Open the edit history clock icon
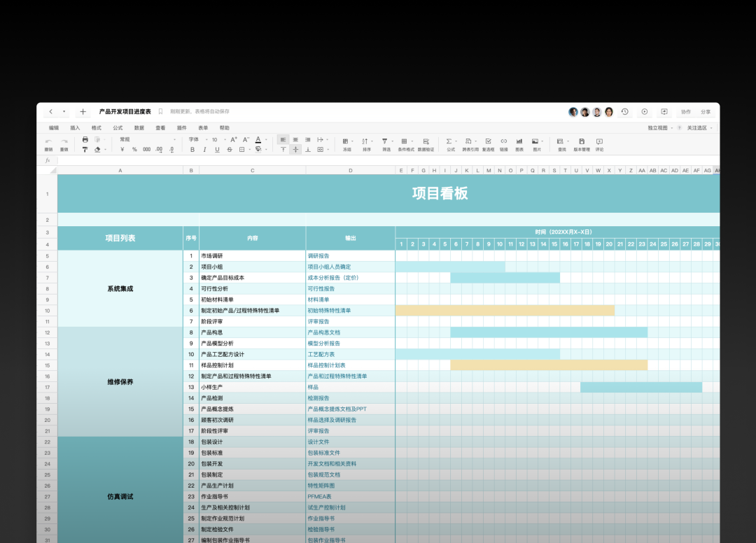The height and width of the screenshot is (543, 756). [625, 112]
